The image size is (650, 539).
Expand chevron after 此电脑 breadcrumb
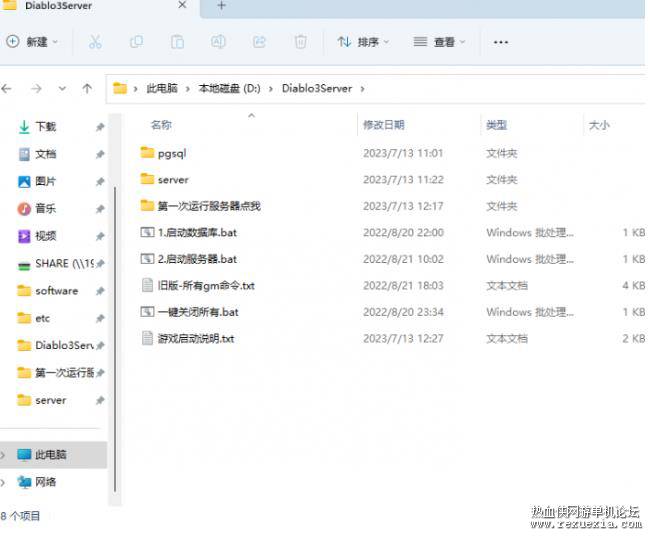point(188,89)
